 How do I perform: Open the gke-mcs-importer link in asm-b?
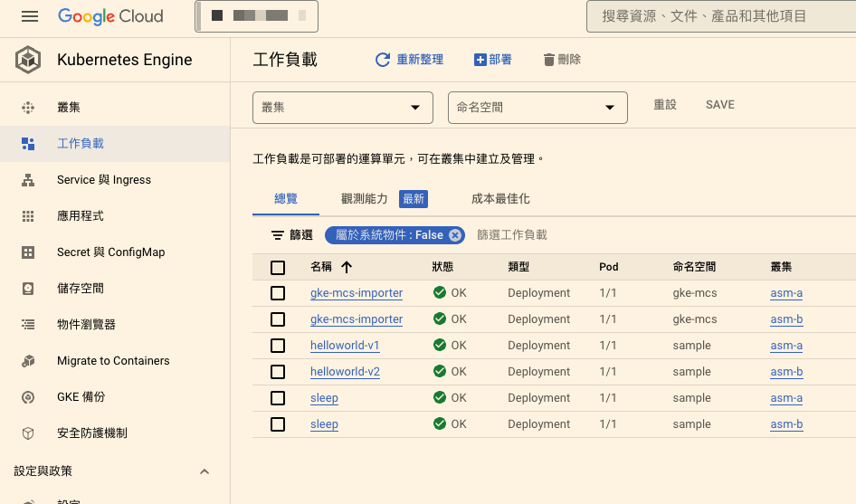click(357, 319)
